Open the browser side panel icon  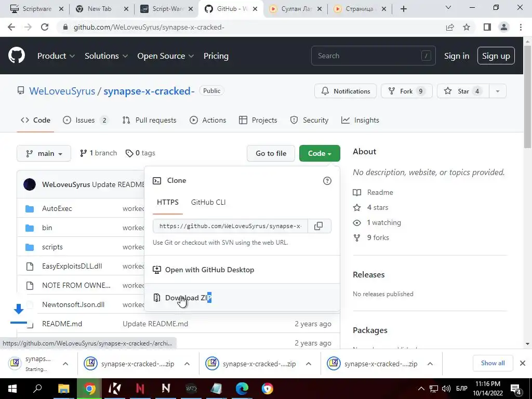click(x=487, y=27)
